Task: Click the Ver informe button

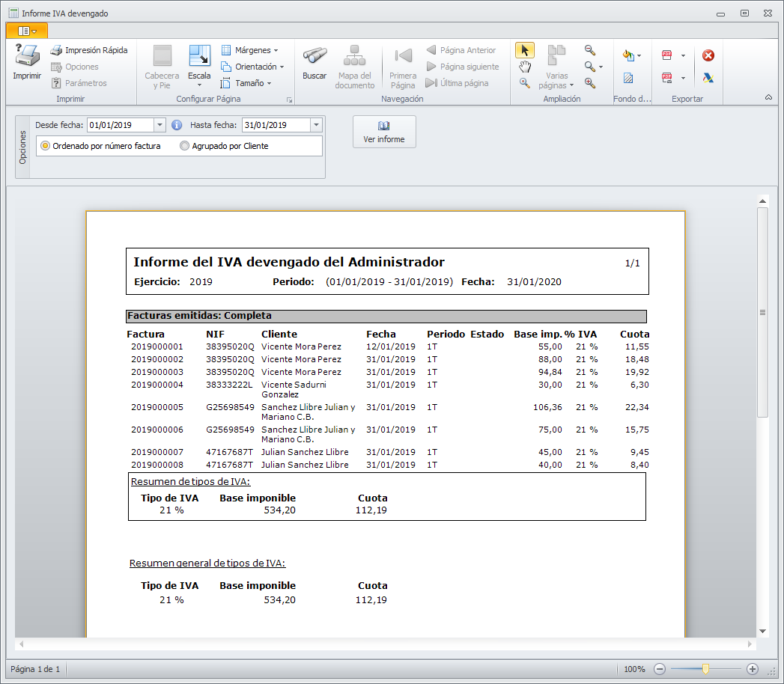Action: point(384,132)
